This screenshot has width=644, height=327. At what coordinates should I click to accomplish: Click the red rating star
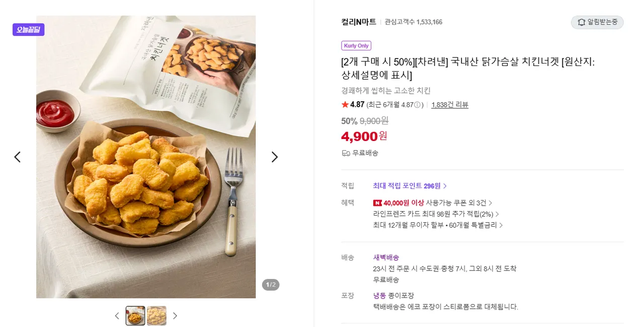point(345,105)
